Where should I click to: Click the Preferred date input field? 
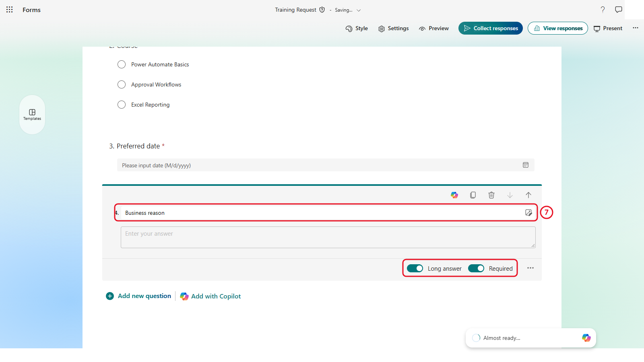coord(326,165)
